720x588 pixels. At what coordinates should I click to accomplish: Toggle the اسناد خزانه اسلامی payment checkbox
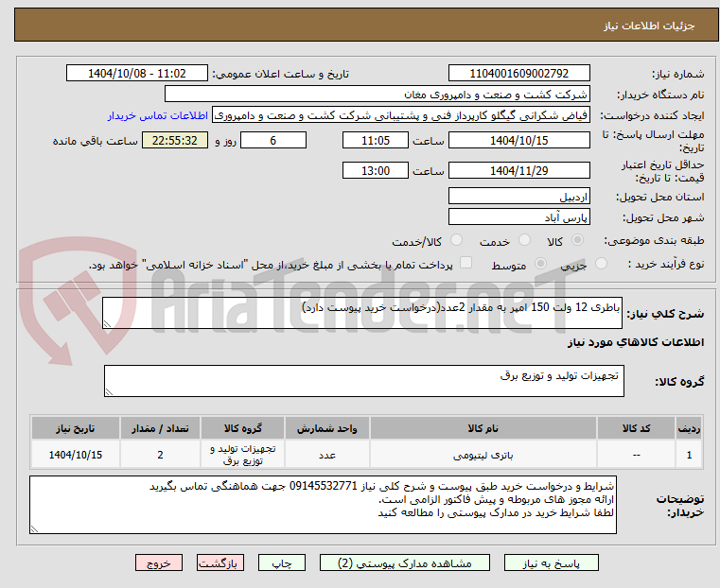(x=465, y=263)
